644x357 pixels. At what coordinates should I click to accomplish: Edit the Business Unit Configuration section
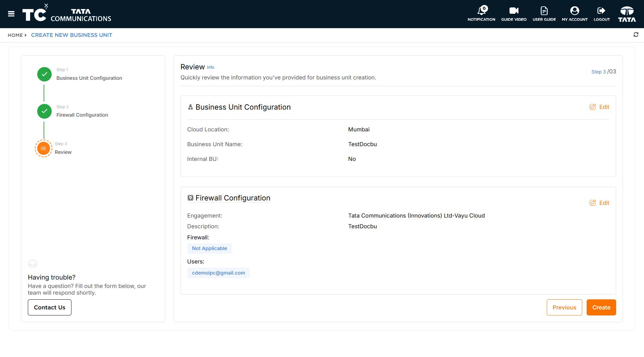(x=599, y=107)
